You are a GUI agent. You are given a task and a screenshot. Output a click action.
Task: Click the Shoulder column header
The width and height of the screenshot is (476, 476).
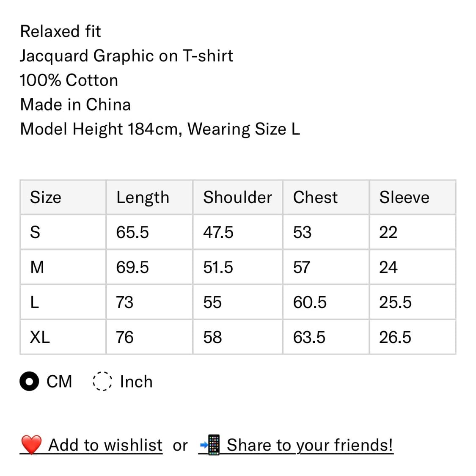(x=238, y=197)
